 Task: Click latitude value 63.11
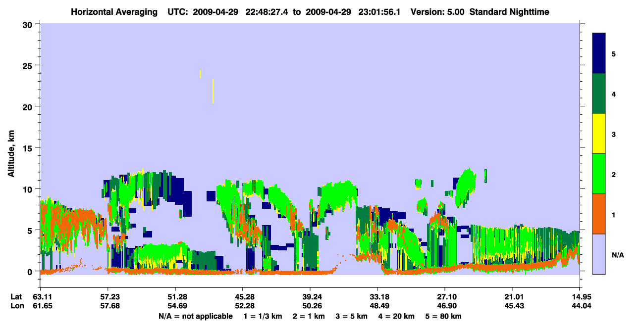pyautogui.click(x=42, y=297)
